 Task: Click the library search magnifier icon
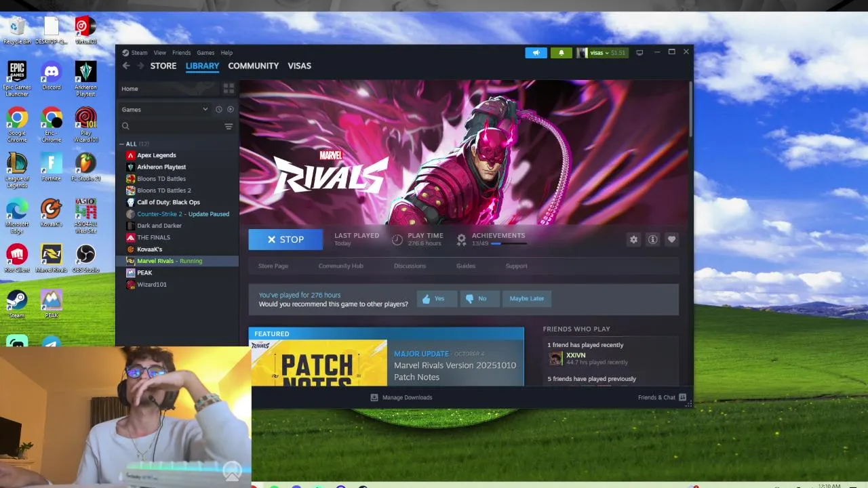pos(125,126)
